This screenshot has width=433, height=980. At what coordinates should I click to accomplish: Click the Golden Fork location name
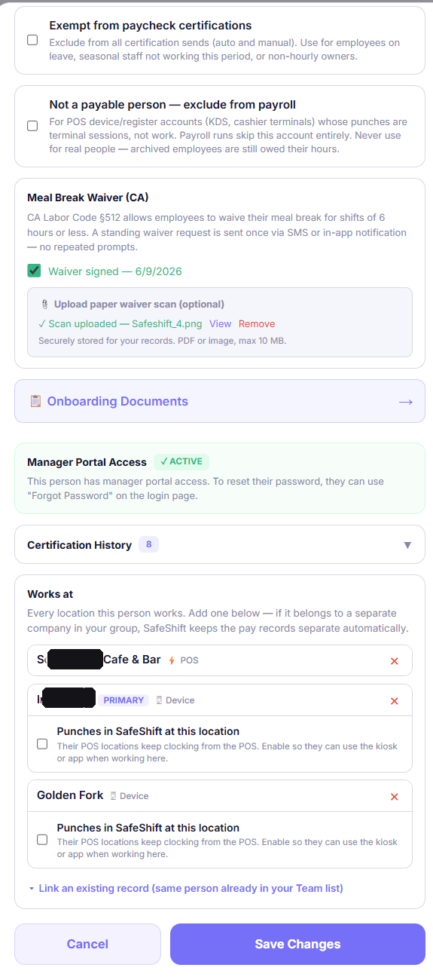[70, 795]
